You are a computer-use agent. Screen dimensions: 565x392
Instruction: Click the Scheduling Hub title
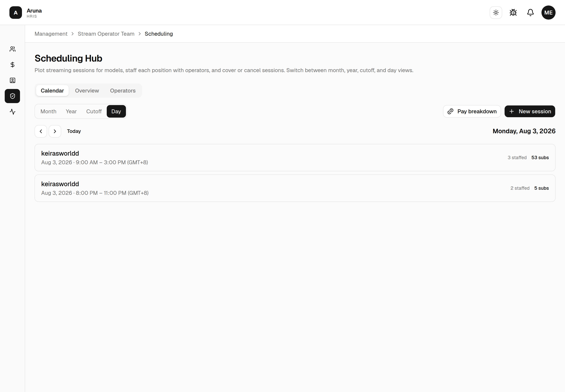(68, 58)
